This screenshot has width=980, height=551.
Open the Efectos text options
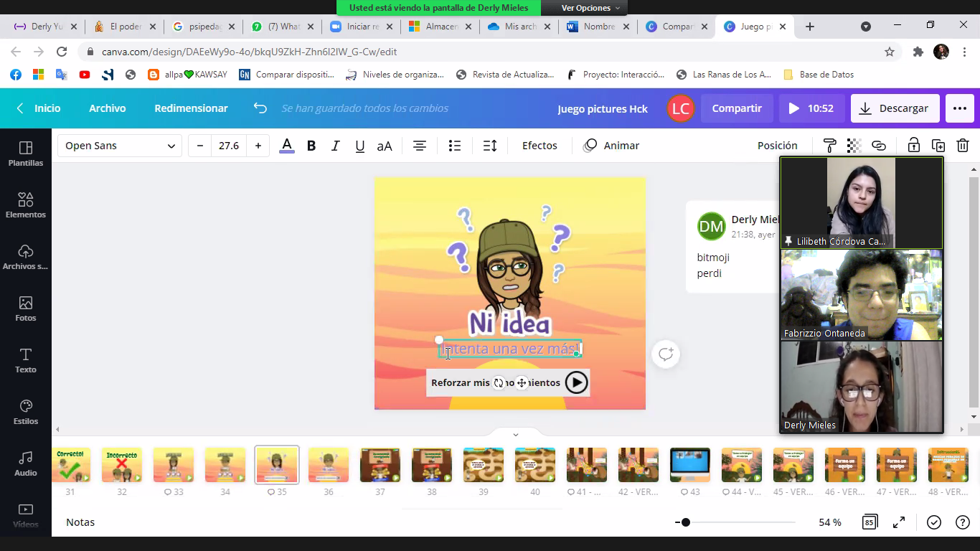pos(540,146)
